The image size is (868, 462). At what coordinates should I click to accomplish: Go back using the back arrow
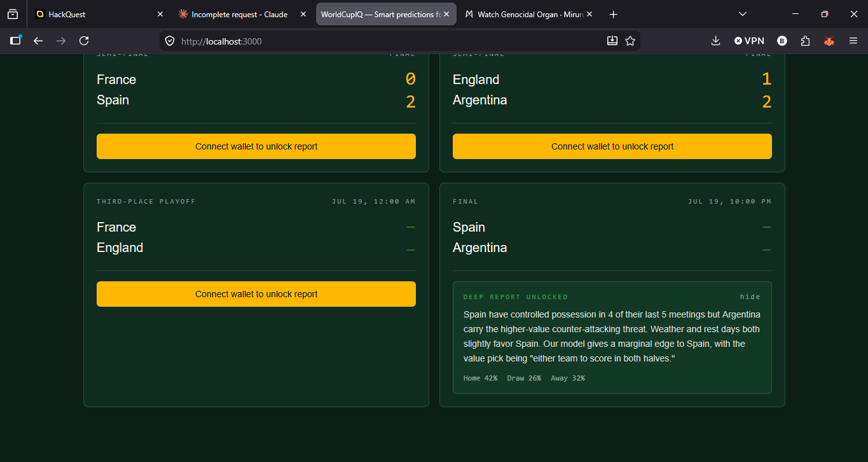[38, 41]
